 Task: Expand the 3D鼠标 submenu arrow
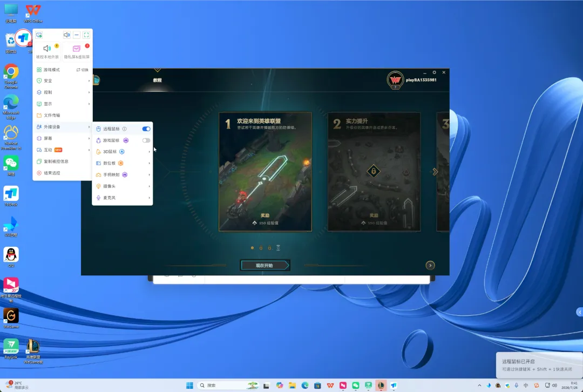point(149,152)
